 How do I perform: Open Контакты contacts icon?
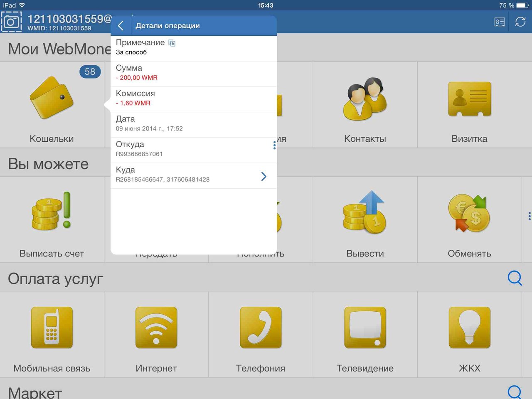coord(365,99)
